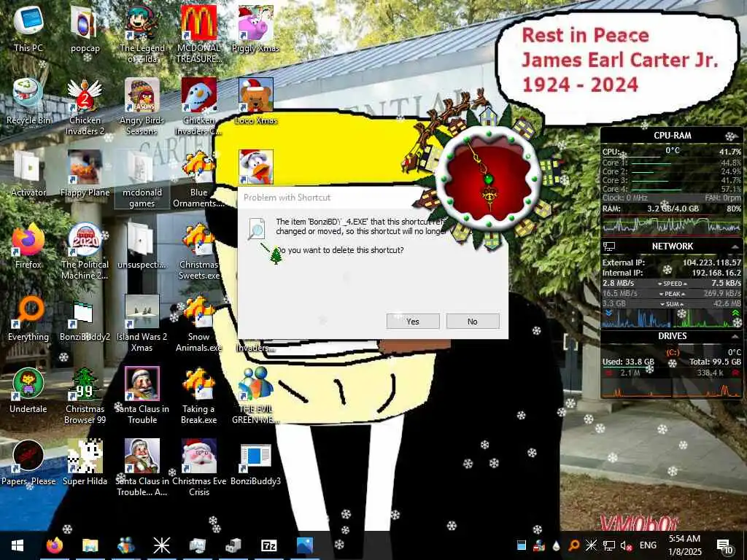Open File Explorer from the taskbar

tap(90, 545)
